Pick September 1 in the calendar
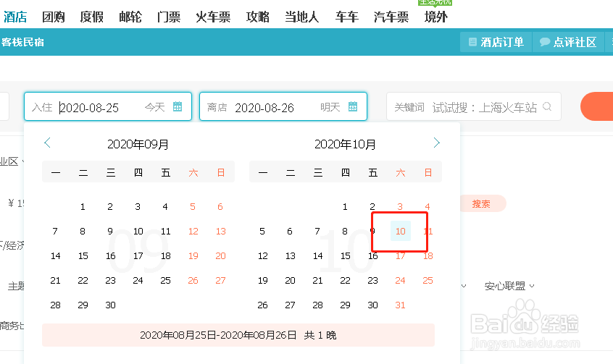 click(83, 206)
